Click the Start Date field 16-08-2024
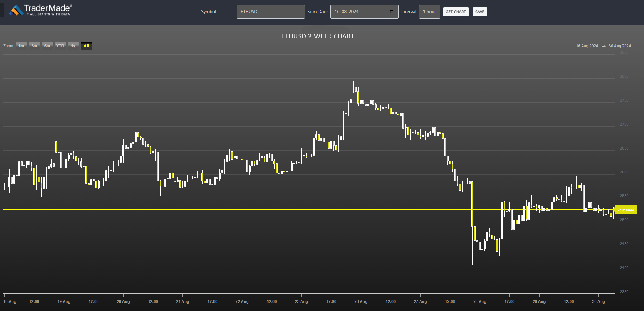 [364, 12]
